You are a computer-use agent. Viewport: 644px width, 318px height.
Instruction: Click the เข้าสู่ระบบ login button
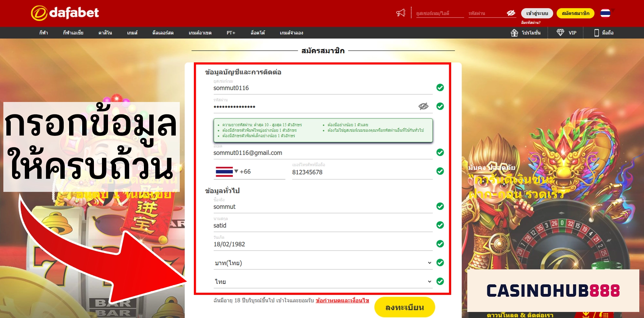click(x=537, y=13)
